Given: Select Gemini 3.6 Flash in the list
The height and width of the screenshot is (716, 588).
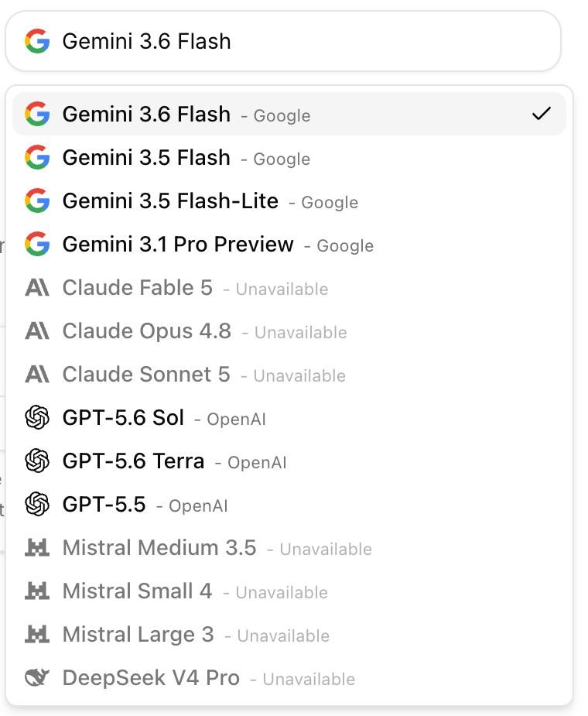Looking at the screenshot, I should pos(289,114).
